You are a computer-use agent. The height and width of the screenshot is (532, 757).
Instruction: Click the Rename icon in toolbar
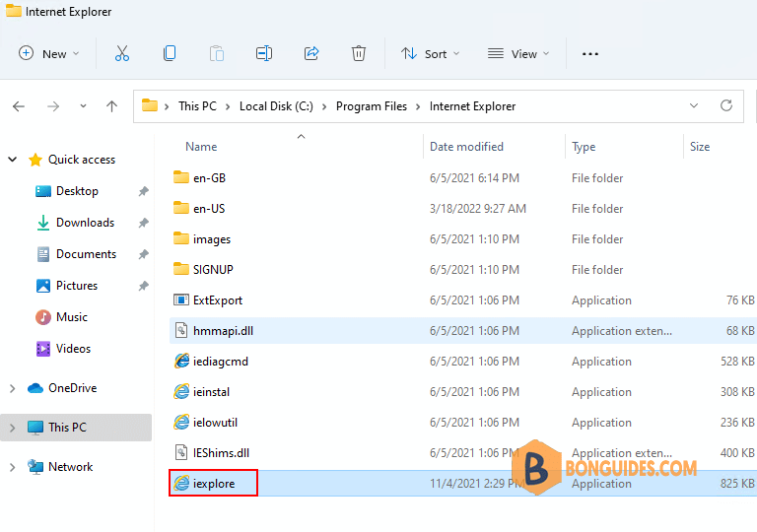tap(264, 53)
